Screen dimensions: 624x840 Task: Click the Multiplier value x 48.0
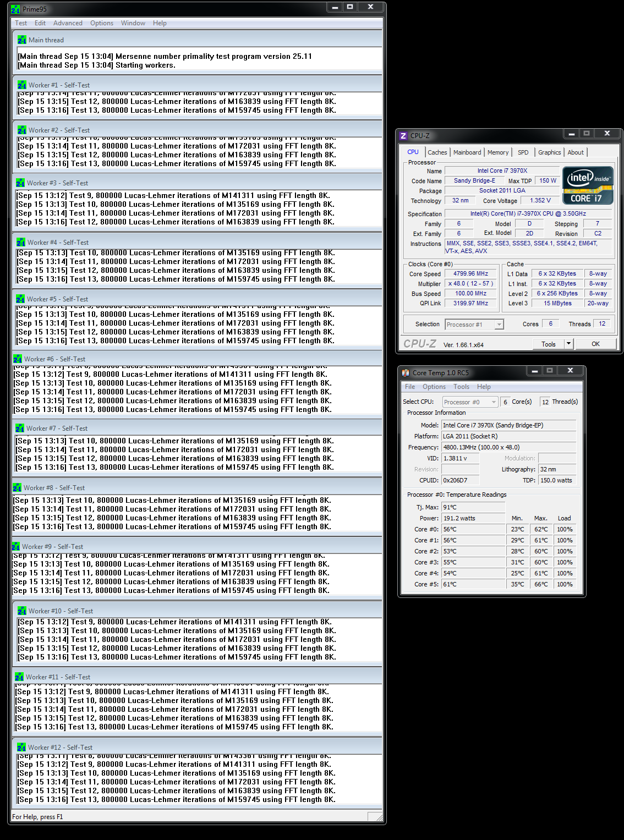click(471, 284)
